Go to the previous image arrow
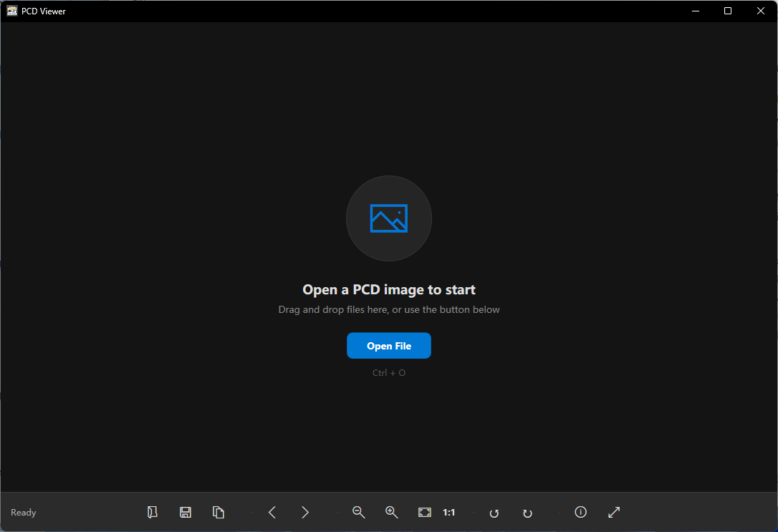 (x=272, y=512)
